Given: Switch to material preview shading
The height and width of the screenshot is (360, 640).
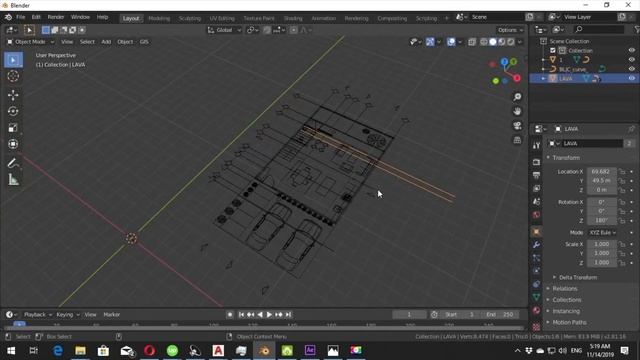Looking at the screenshot, I should click(x=502, y=42).
